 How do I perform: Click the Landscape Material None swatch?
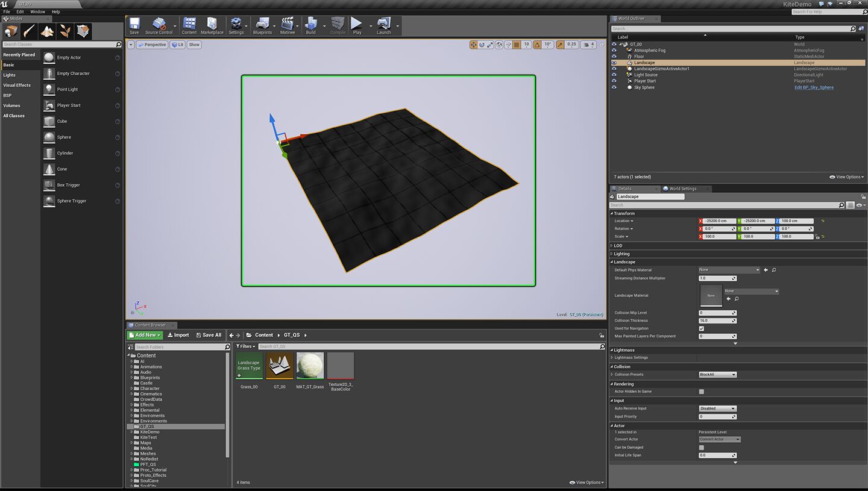(711, 295)
